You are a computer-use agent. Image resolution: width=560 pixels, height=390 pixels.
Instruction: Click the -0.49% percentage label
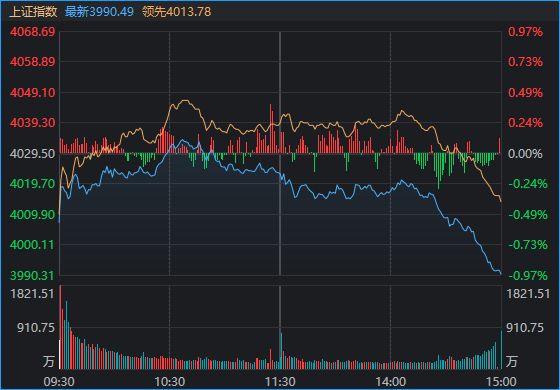pyautogui.click(x=528, y=215)
